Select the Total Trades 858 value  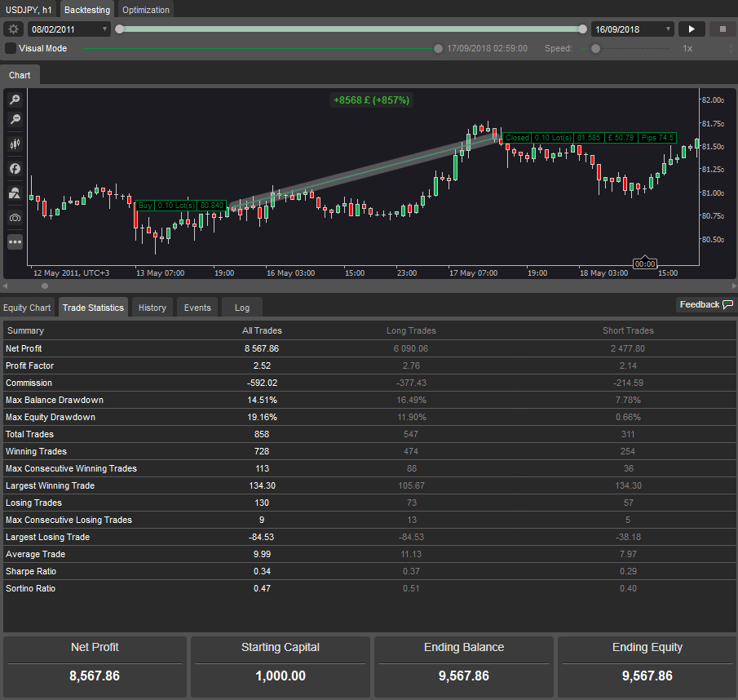click(262, 434)
